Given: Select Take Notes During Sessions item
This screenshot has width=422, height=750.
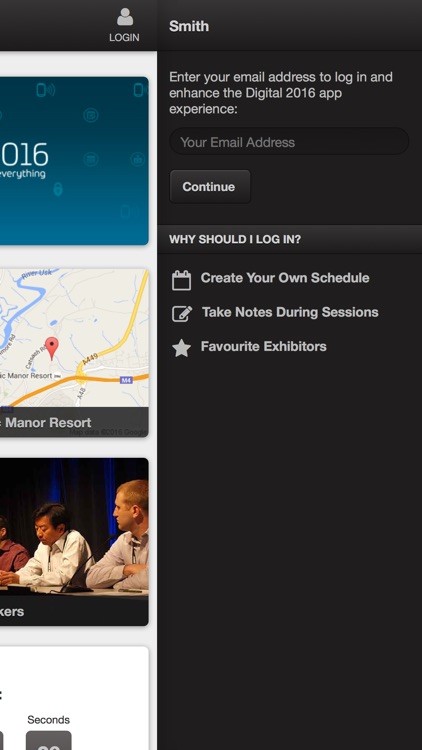Looking at the screenshot, I should coord(290,312).
